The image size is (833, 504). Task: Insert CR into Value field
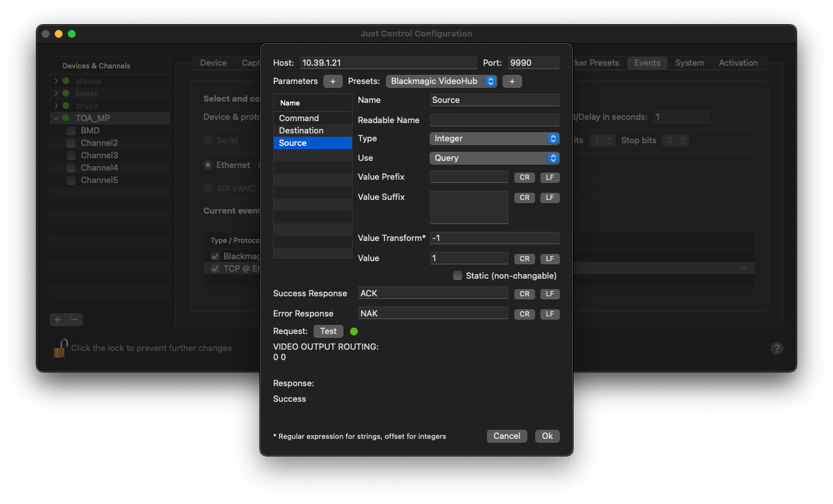click(x=524, y=259)
